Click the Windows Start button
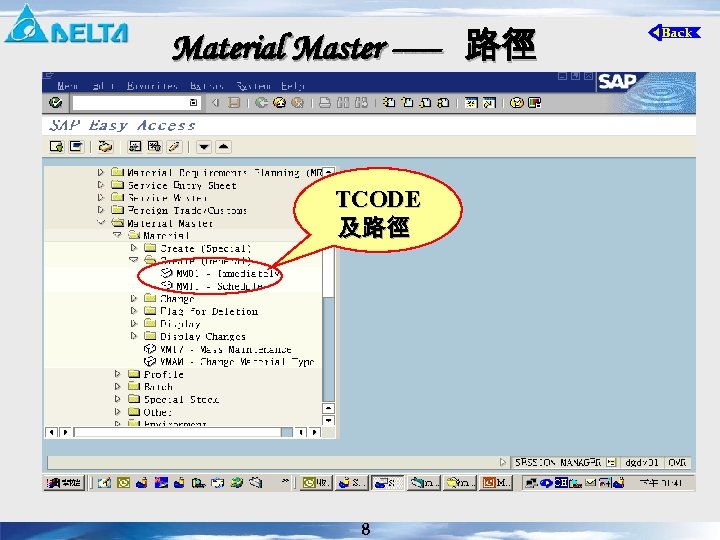Viewport: 720px width, 540px height. (x=64, y=483)
